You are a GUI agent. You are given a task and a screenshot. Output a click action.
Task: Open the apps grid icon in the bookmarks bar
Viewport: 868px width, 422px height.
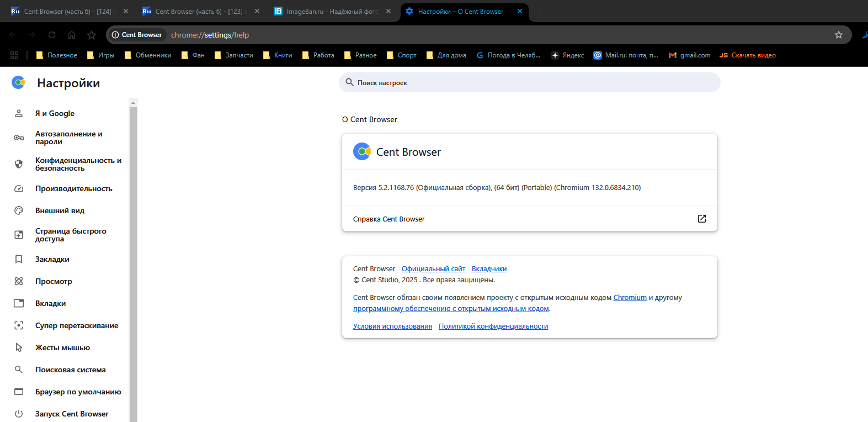pyautogui.click(x=14, y=55)
